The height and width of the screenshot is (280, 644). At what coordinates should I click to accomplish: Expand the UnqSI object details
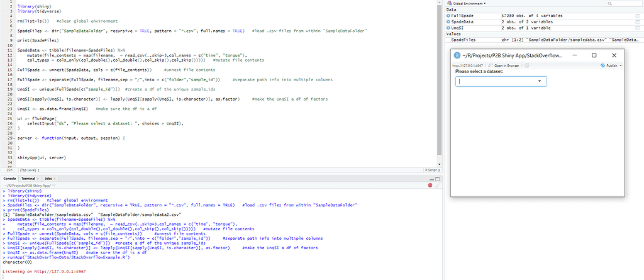pyautogui.click(x=448, y=27)
